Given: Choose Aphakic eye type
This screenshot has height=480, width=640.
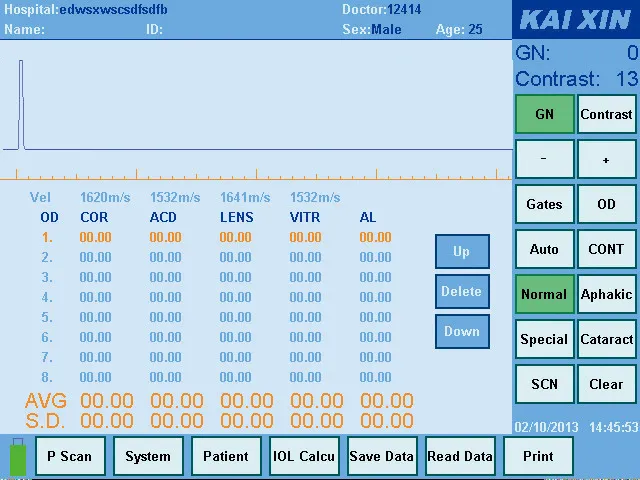Looking at the screenshot, I should coord(606,294).
